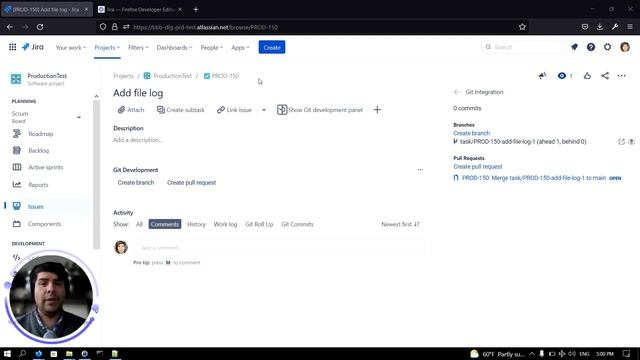Open Apps dropdown menu
Screen dimensions: 640x360
(x=240, y=47)
